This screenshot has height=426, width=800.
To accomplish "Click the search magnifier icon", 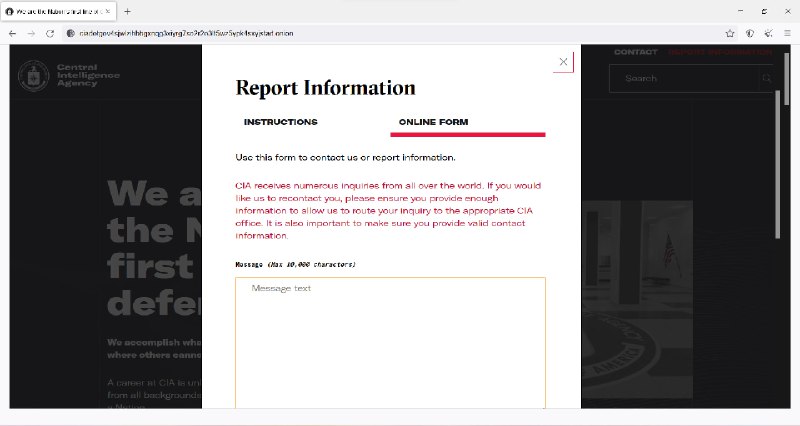I will pos(766,78).
